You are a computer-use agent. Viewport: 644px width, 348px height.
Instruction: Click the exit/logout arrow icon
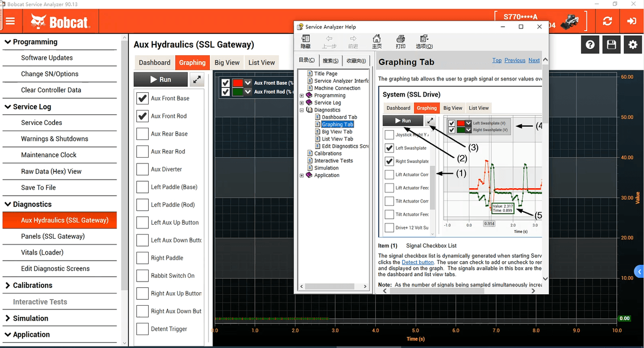[x=631, y=21]
